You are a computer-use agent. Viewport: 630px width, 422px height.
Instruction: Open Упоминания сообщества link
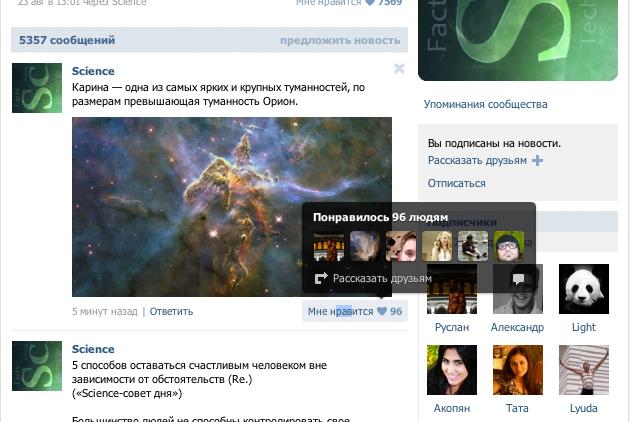coord(485,104)
